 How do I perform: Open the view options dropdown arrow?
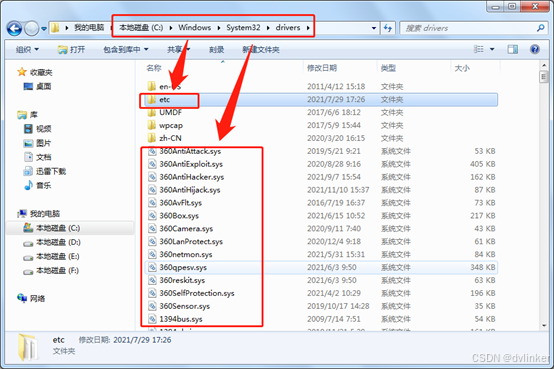[x=492, y=49]
